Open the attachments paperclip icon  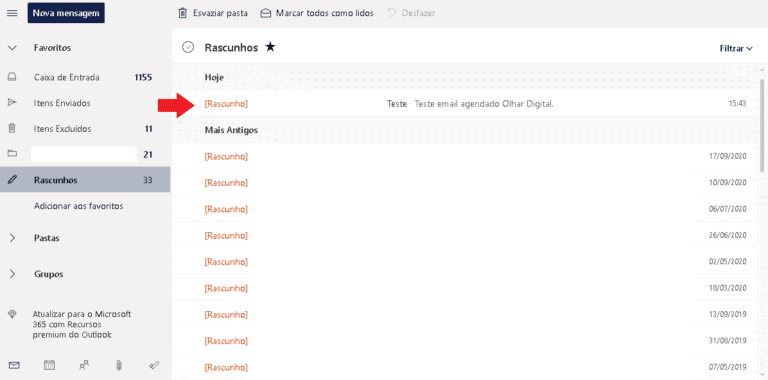119,365
